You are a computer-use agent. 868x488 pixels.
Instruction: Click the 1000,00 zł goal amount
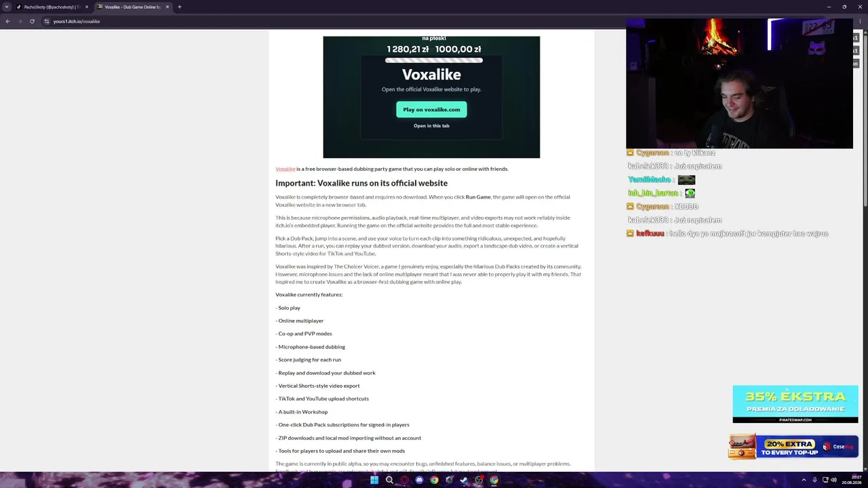[458, 49]
